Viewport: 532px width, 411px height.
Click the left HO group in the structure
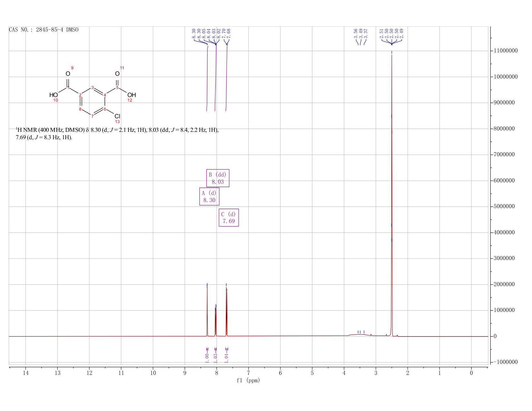(x=54, y=95)
